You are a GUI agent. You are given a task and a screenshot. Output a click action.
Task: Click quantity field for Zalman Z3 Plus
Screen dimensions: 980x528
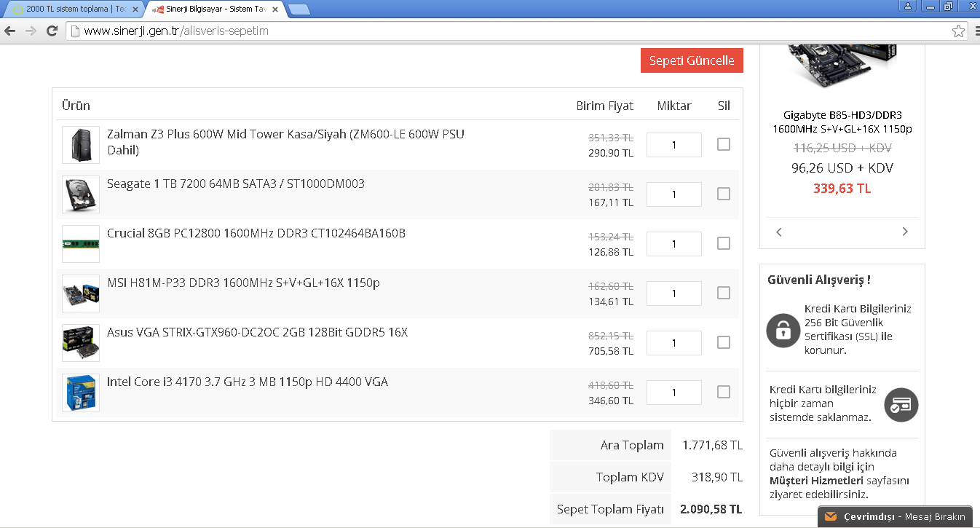coord(674,145)
